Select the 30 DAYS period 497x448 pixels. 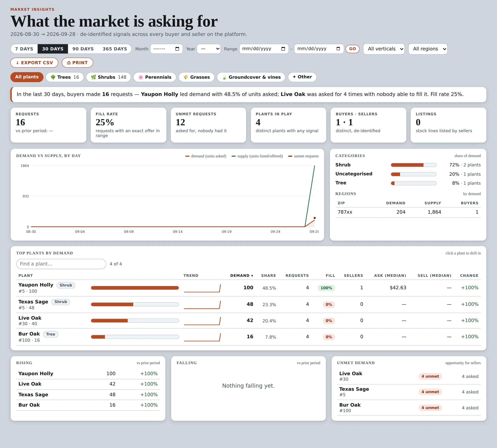point(53,49)
